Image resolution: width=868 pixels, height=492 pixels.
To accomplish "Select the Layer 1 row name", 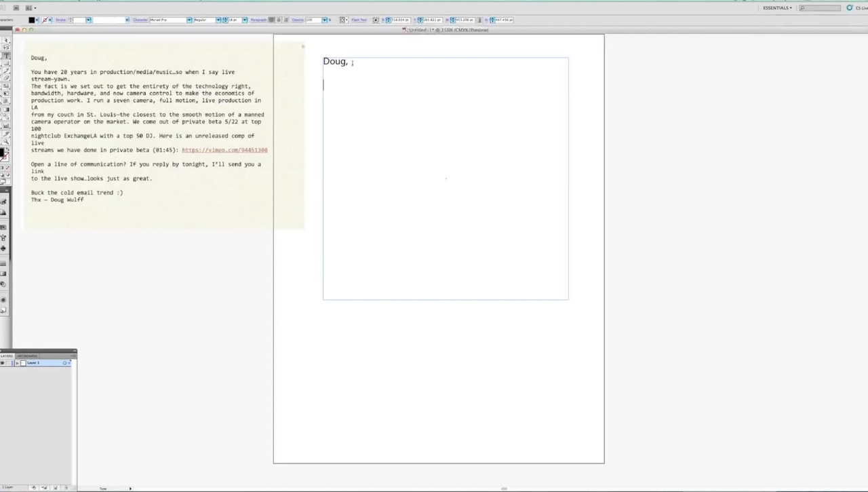I will [33, 363].
